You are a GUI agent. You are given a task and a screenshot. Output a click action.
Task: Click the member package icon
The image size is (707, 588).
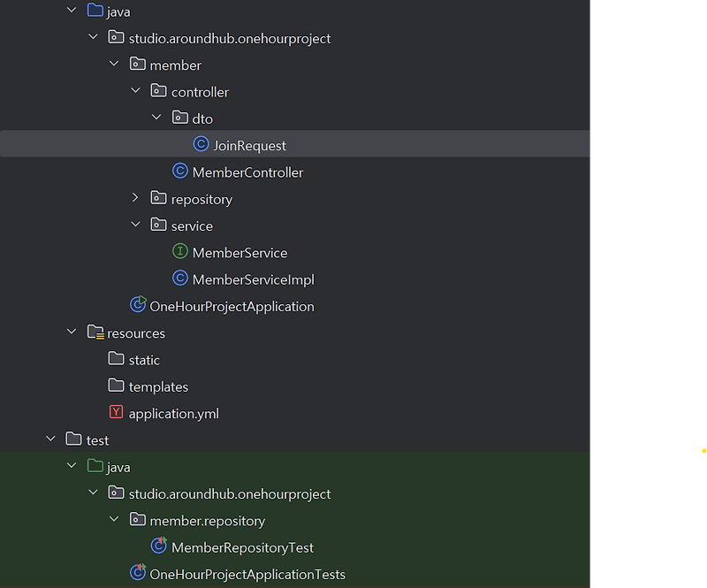click(138, 64)
